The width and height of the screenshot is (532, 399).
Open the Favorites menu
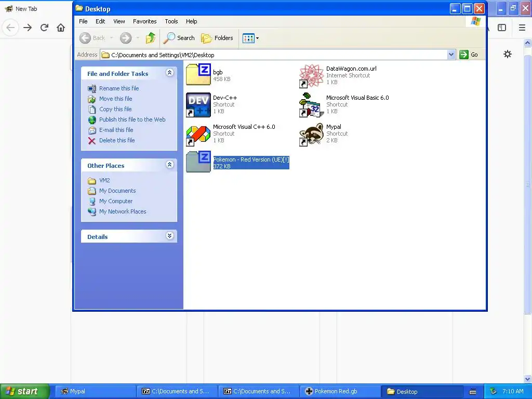pos(144,21)
